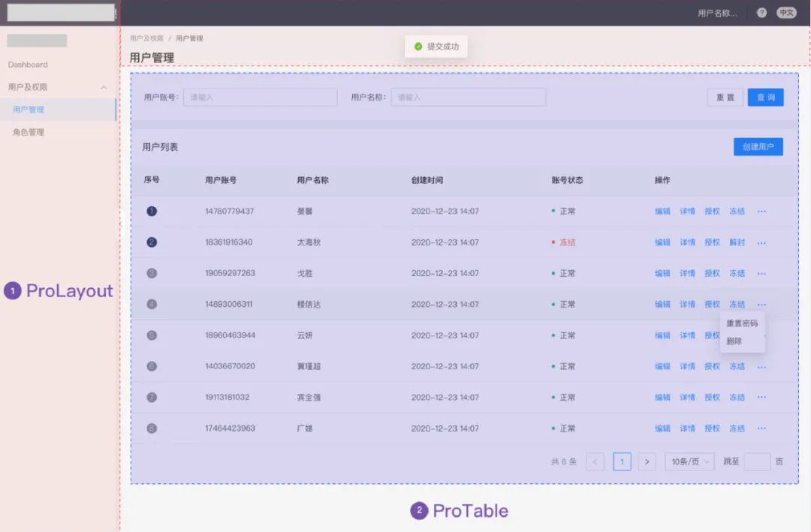The image size is (811, 532).
Task: Open the 10条/页 page size dropdown
Action: (689, 461)
